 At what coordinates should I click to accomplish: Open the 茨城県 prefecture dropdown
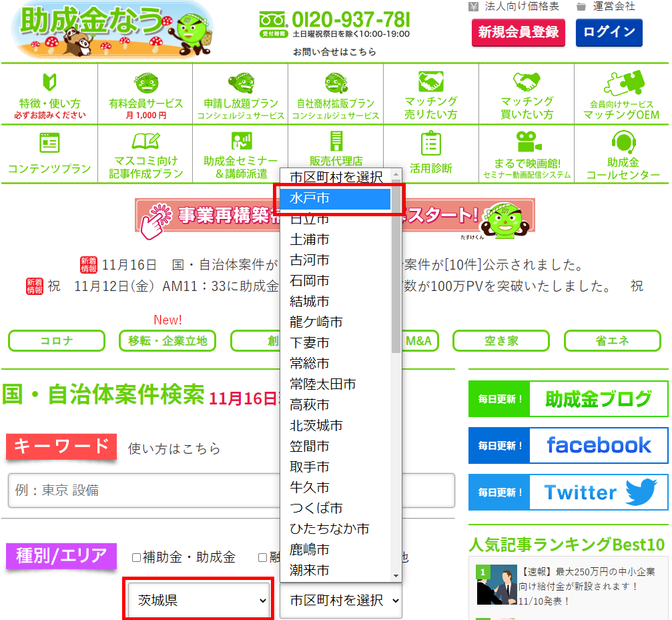[x=198, y=600]
